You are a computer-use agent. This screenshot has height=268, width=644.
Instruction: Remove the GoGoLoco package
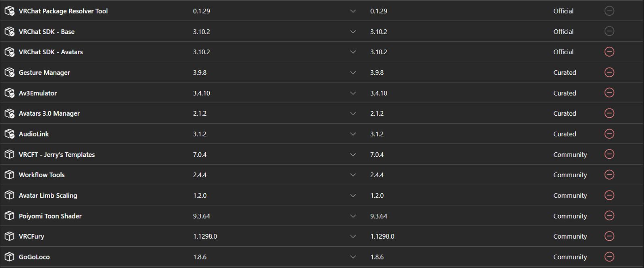click(609, 257)
